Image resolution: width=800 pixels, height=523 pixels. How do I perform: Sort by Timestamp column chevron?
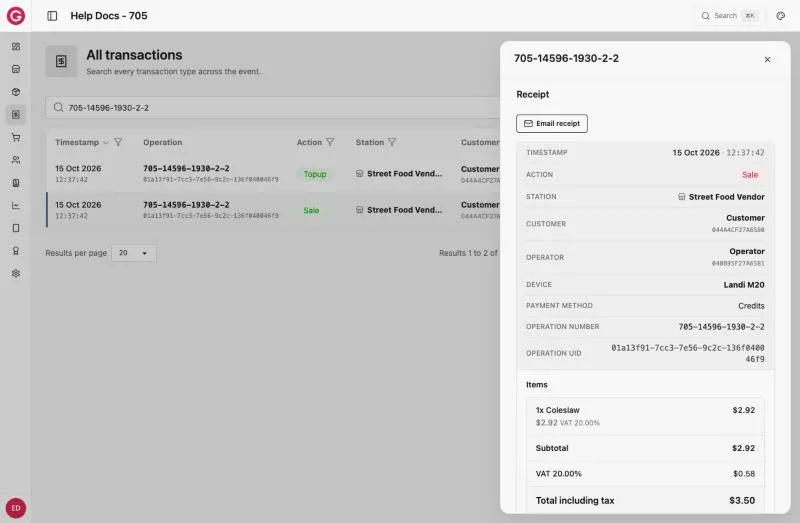[x=106, y=142]
